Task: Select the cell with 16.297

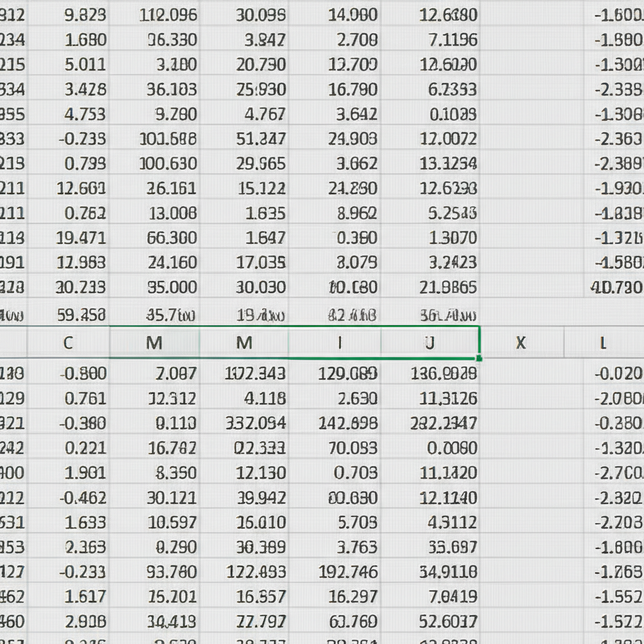Action: [335, 596]
